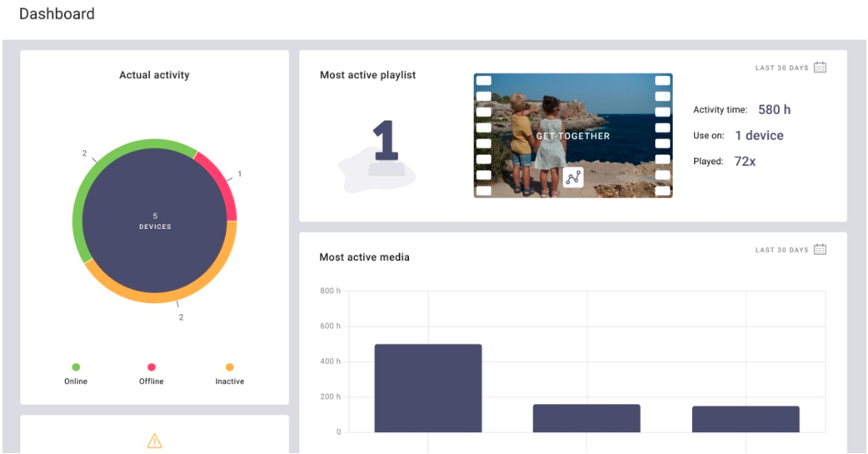The height and width of the screenshot is (454, 868).
Task: Click the Actual activity heading
Action: [x=154, y=75]
